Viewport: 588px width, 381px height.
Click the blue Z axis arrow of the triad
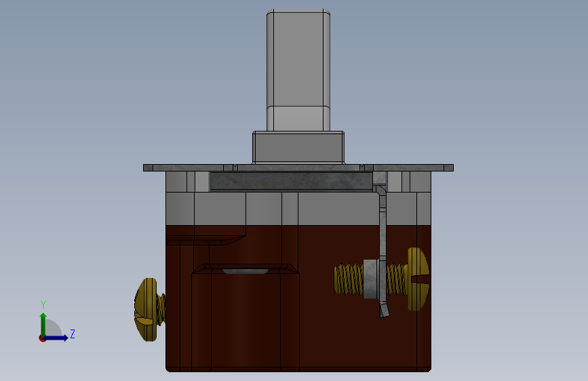[x=56, y=338]
